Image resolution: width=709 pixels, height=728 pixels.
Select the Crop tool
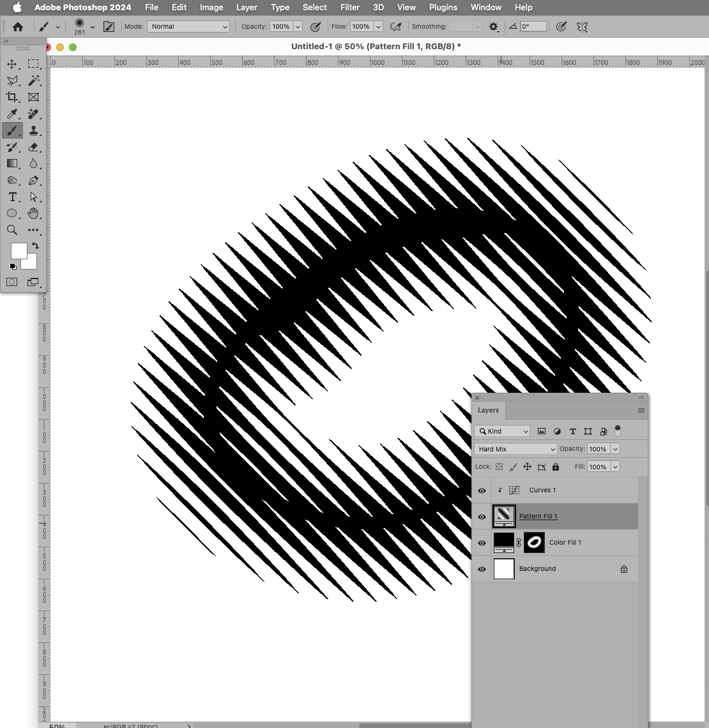click(11, 97)
